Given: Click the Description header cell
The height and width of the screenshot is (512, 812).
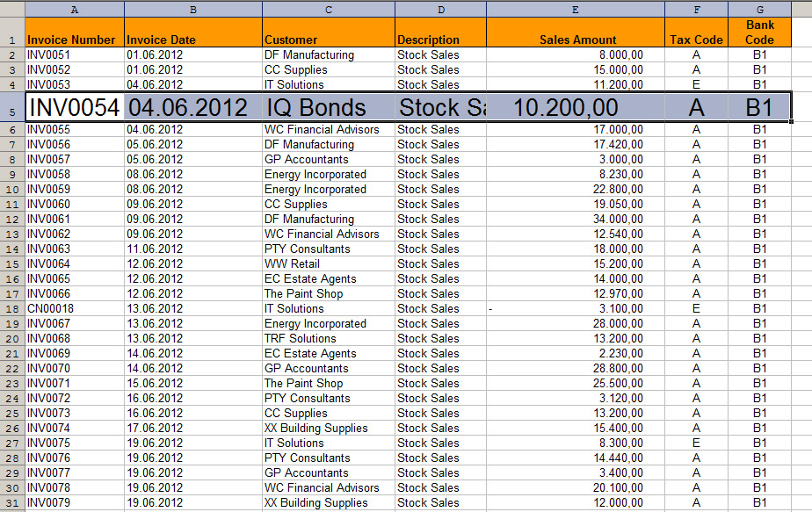Looking at the screenshot, I should pyautogui.click(x=440, y=32).
